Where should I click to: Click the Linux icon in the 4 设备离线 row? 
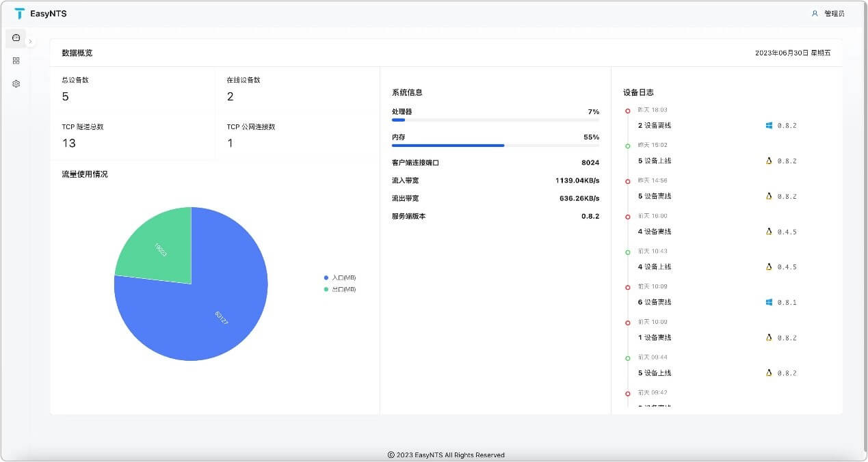coord(769,232)
